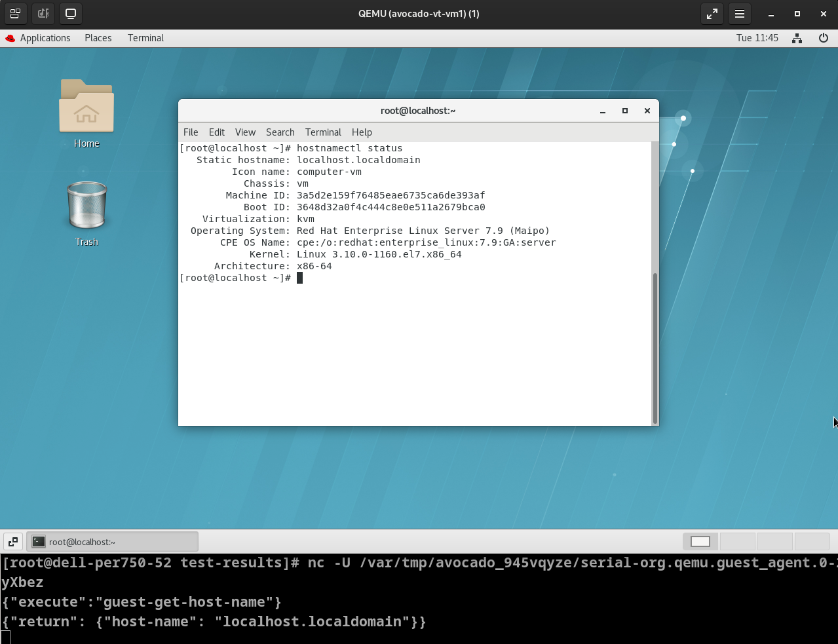Click the QEMU (avocado-vt-vm1) (1) window title
Screen dimensions: 838x644
coord(419,13)
